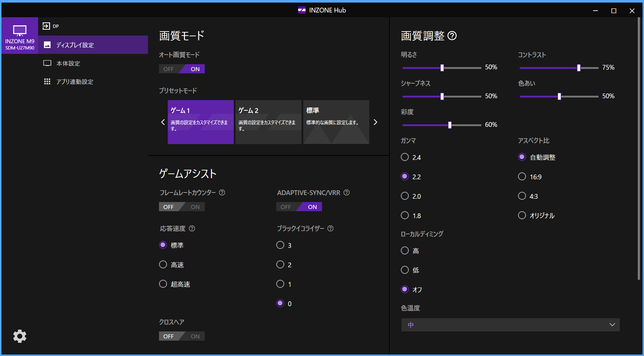Set black equalizer to 1
Image resolution: width=644 pixels, height=356 pixels.
[280, 284]
